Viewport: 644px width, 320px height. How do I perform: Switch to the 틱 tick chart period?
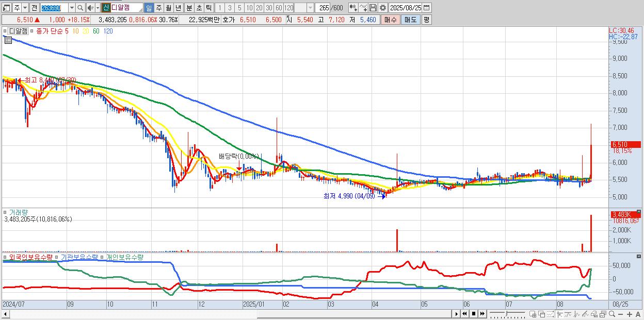(x=208, y=8)
